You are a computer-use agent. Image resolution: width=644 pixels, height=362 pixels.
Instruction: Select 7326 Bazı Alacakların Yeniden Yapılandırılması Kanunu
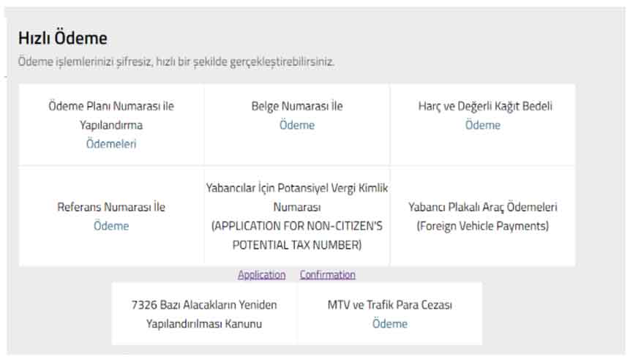pyautogui.click(x=204, y=314)
